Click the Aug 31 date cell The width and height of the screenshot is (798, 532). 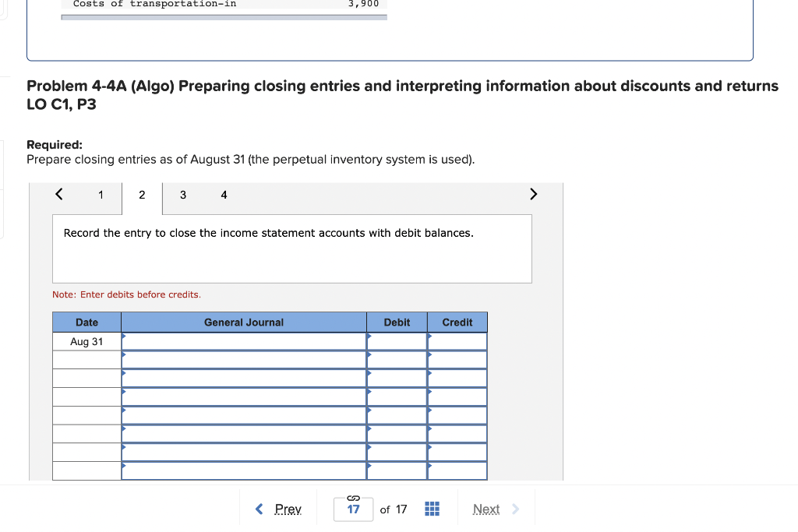click(87, 342)
